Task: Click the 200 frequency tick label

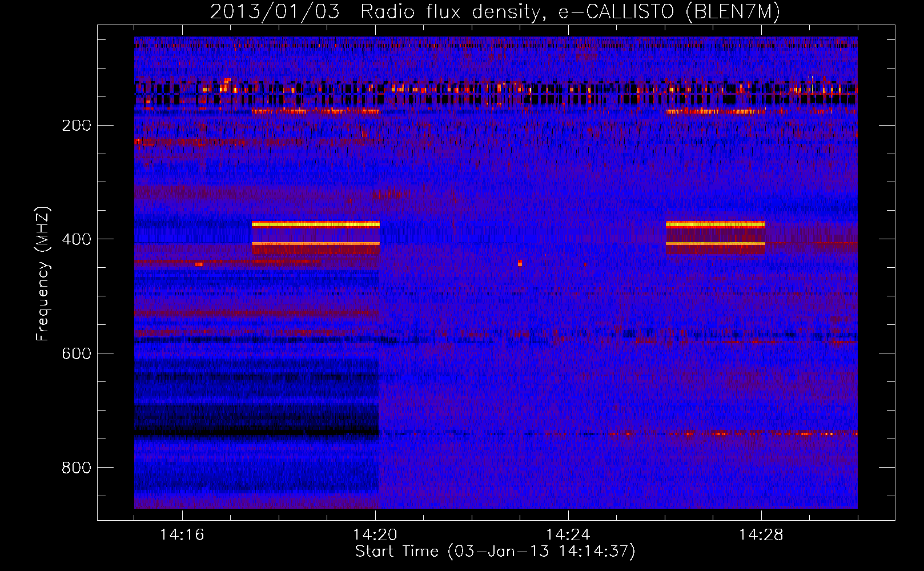Action: tap(77, 125)
